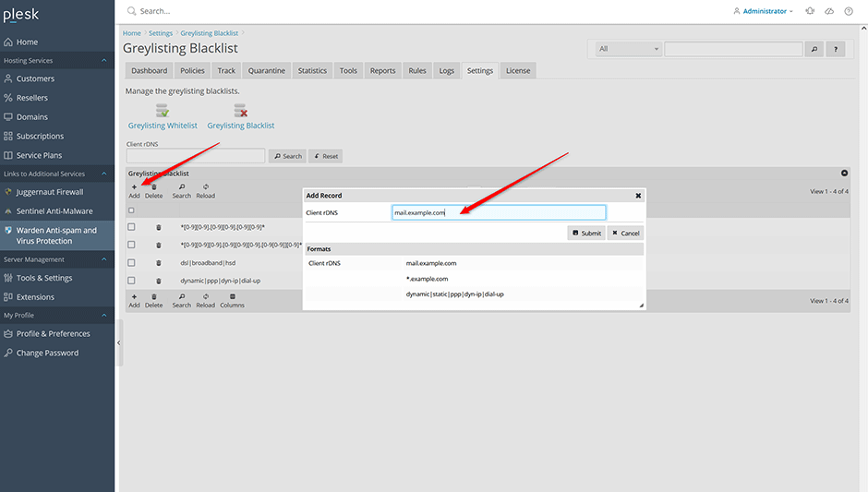Click Greylisting Whitelist icon
The image size is (868, 492).
point(163,111)
